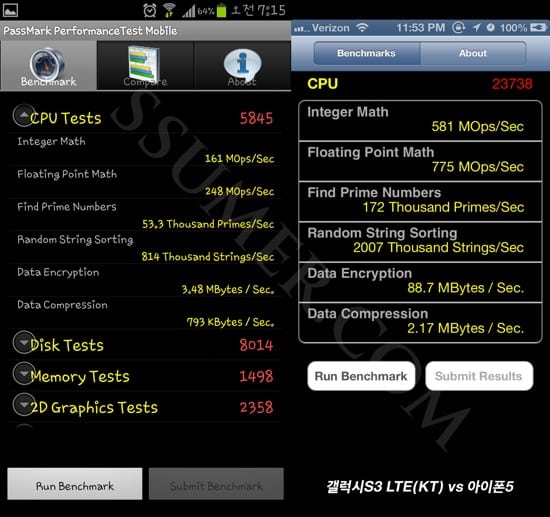The image size is (550, 517).
Task: Tap the Random String Sorting row showing 2007 Thousand
Action: [x=420, y=242]
